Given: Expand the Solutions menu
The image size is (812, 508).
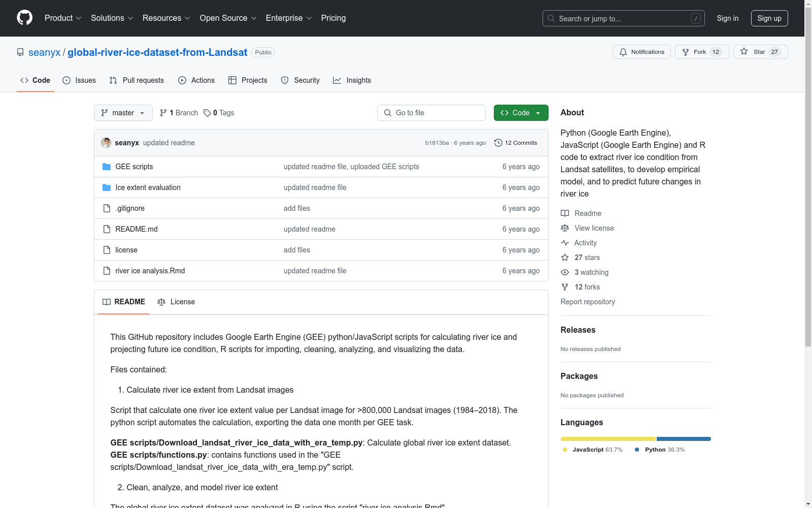Looking at the screenshot, I should [112, 18].
